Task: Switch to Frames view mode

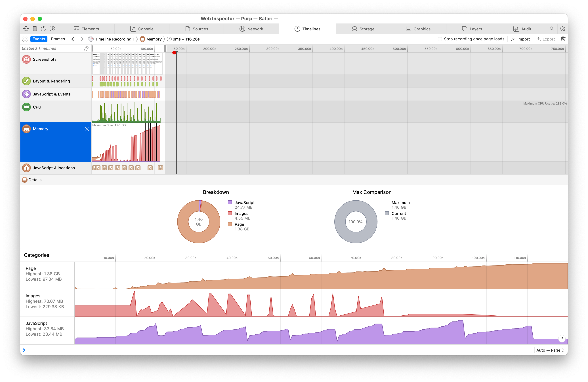Action: click(x=58, y=39)
